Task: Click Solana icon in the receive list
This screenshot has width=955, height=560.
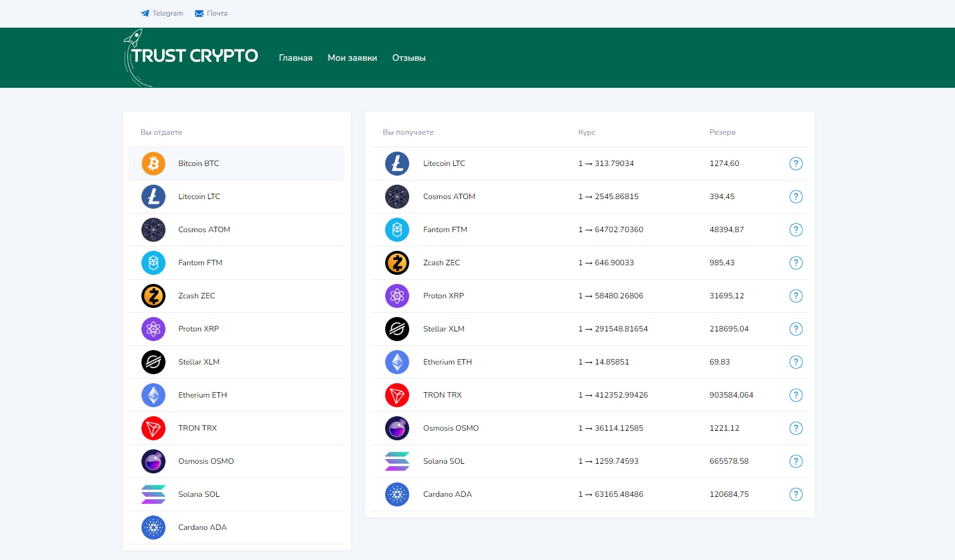Action: coord(397,461)
